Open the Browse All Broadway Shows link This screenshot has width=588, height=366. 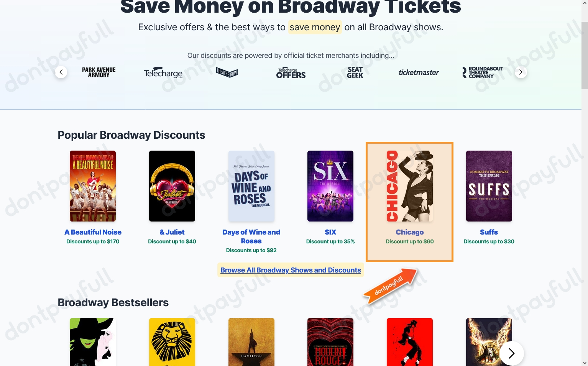point(291,270)
